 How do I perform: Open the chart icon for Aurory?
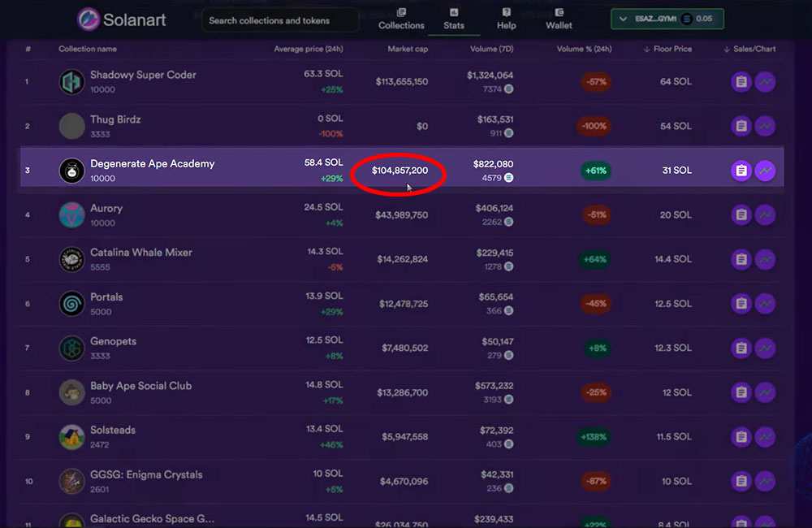tap(765, 214)
